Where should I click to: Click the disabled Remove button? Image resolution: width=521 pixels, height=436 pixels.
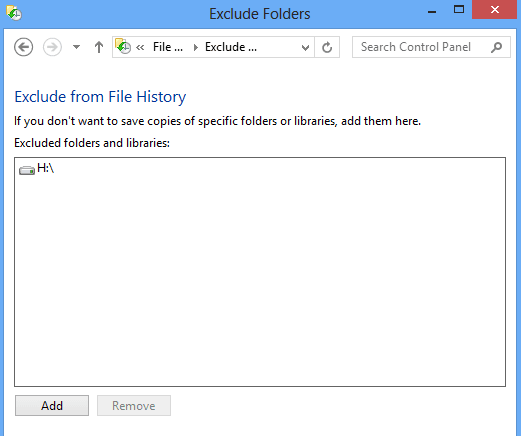pos(134,406)
